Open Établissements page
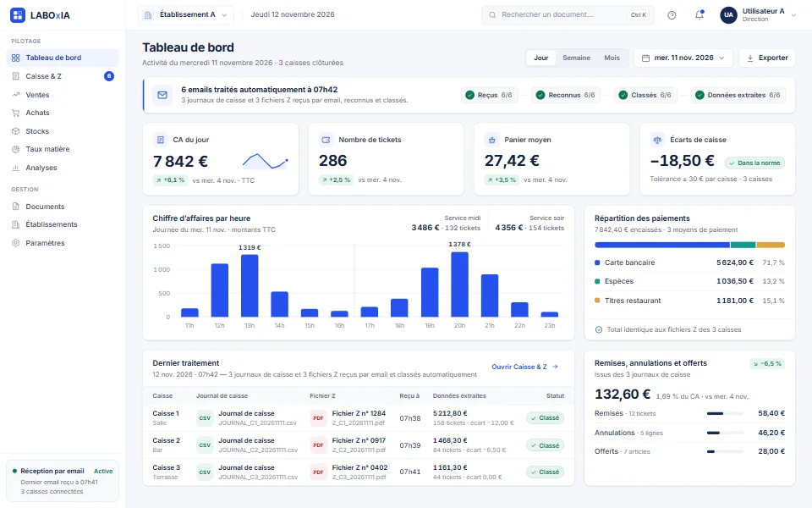The width and height of the screenshot is (812, 508). (63, 224)
